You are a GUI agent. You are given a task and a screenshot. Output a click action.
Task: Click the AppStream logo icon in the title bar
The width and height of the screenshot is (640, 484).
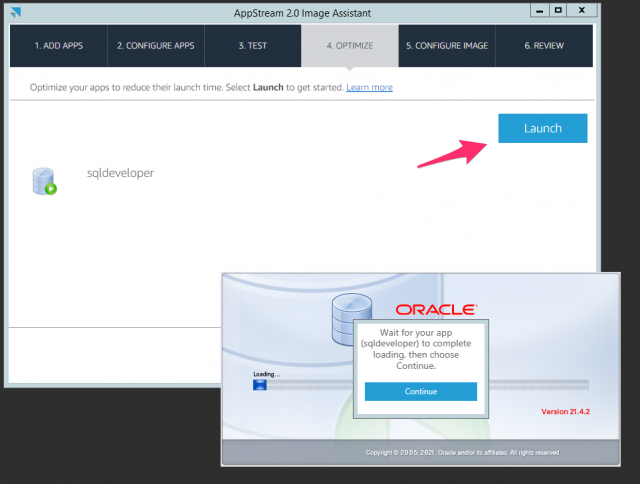click(x=16, y=12)
